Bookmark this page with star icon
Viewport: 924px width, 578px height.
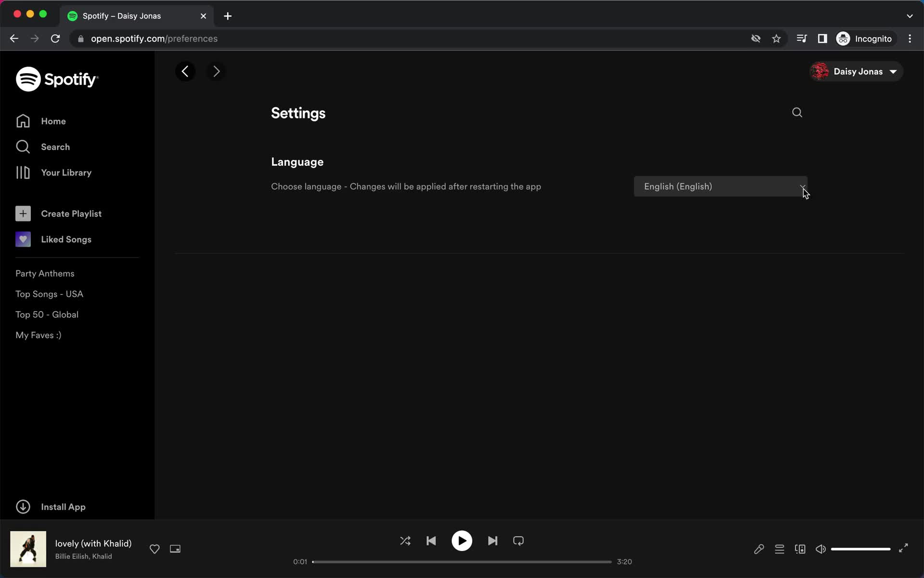[776, 39]
